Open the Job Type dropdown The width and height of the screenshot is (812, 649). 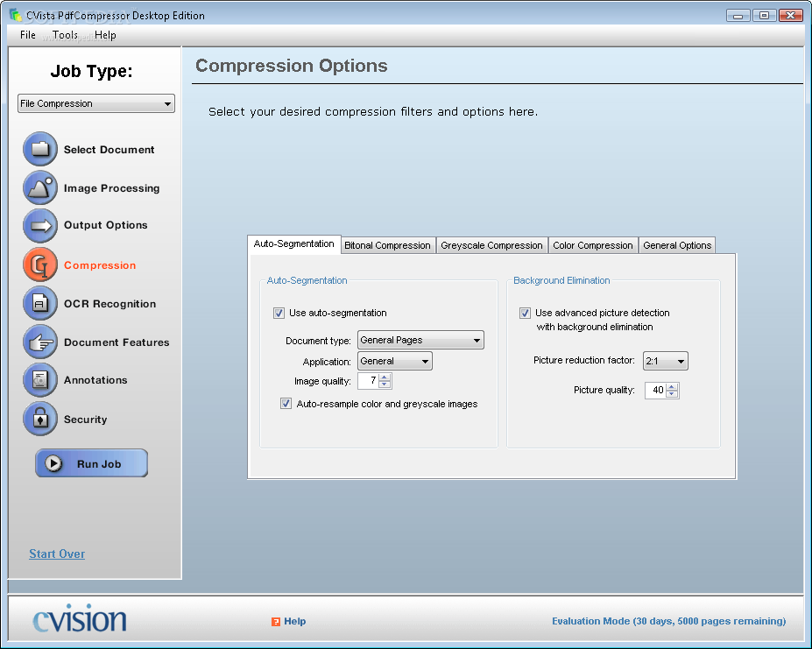coord(96,103)
